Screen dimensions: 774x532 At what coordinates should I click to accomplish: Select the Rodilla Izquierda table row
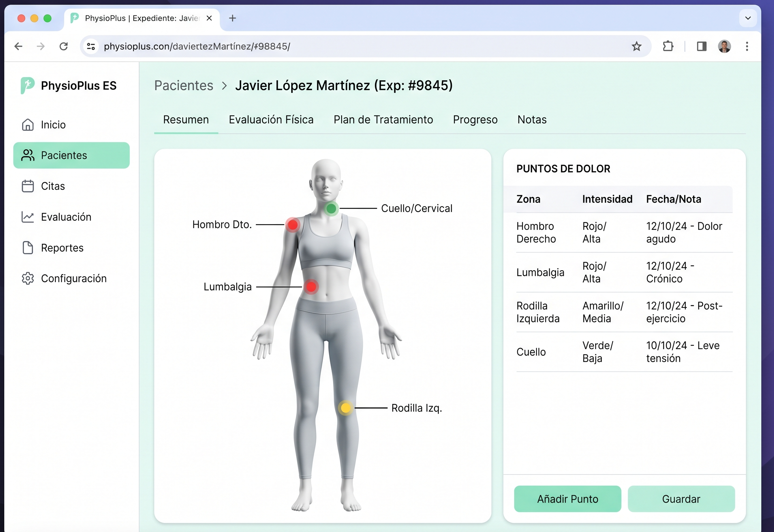[624, 312]
